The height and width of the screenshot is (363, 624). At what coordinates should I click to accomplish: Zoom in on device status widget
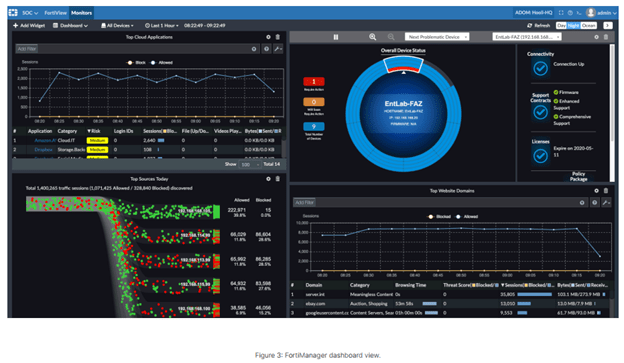point(372,37)
